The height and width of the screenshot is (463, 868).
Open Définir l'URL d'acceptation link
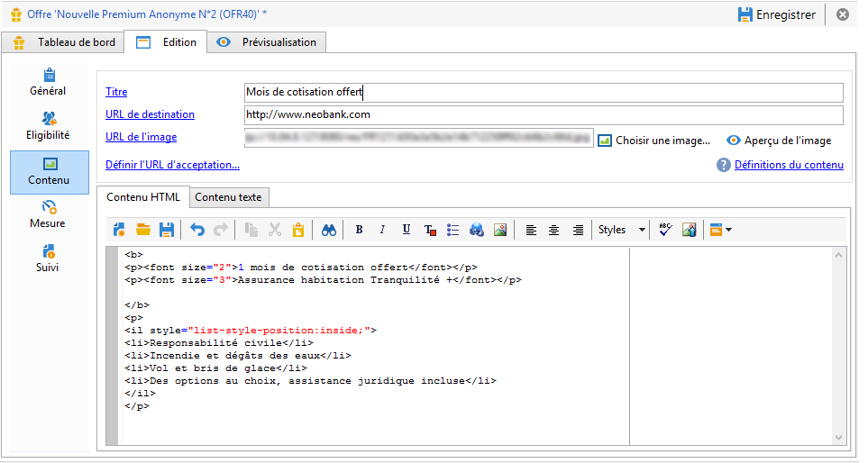[x=173, y=165]
